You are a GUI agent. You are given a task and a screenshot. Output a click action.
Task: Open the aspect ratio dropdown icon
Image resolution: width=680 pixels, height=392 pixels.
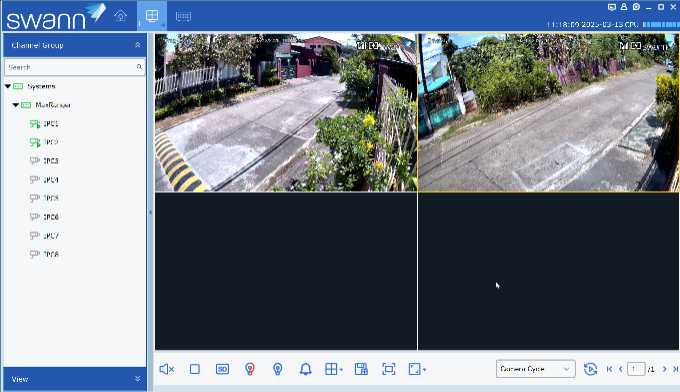417,369
